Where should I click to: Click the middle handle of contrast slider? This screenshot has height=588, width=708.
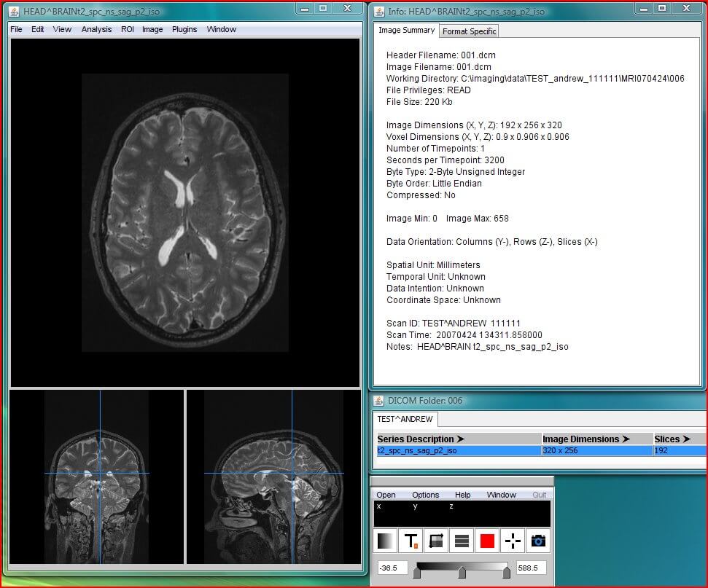tap(462, 573)
